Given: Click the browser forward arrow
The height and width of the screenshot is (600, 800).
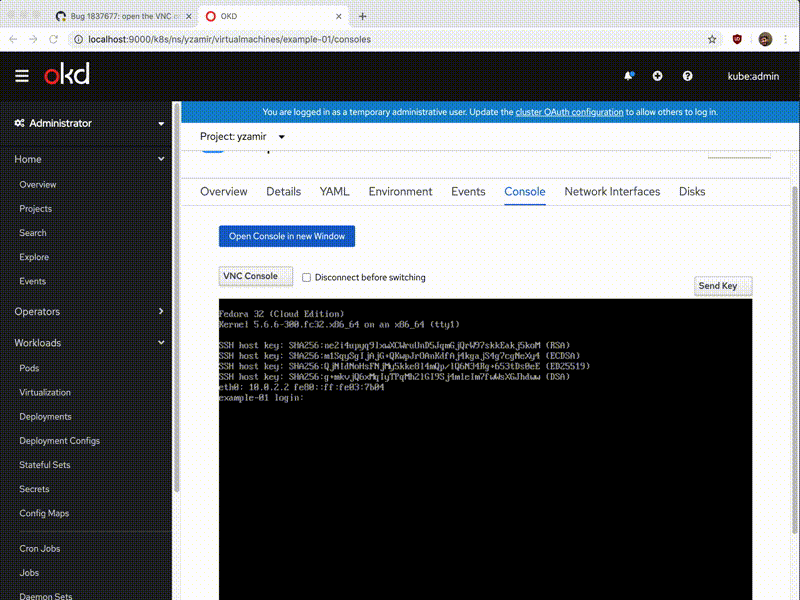Looking at the screenshot, I should point(33,39).
